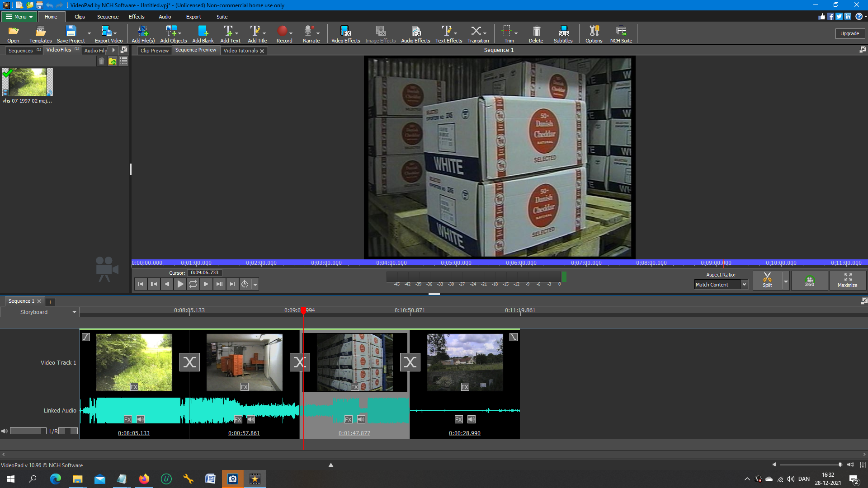The width and height of the screenshot is (868, 488).
Task: Toggle undock of the media bin panel
Action: coord(124,50)
